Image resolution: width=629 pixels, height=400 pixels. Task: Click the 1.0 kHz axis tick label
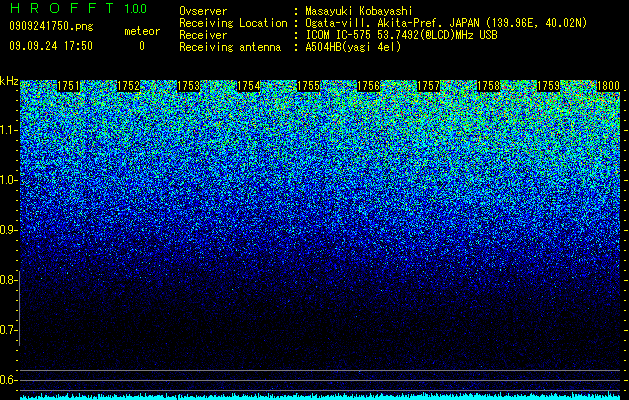[8, 180]
